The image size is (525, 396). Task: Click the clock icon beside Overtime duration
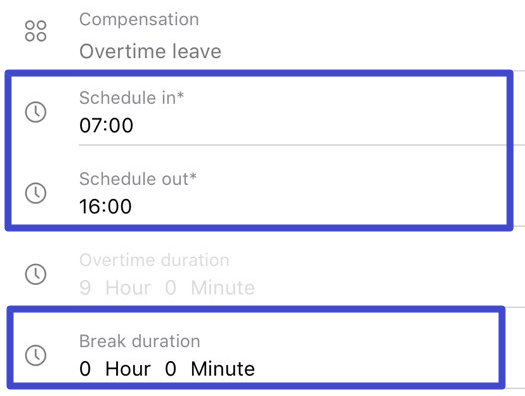coord(36,274)
